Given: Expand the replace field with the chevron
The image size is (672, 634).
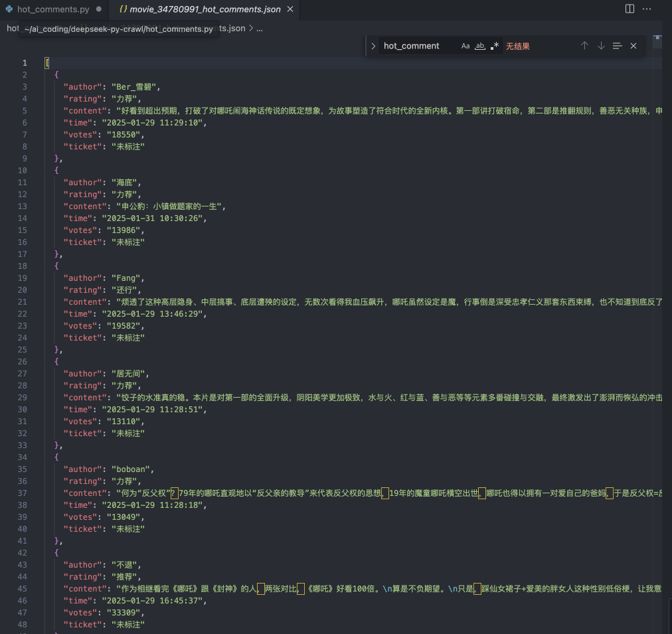Looking at the screenshot, I should 373,46.
